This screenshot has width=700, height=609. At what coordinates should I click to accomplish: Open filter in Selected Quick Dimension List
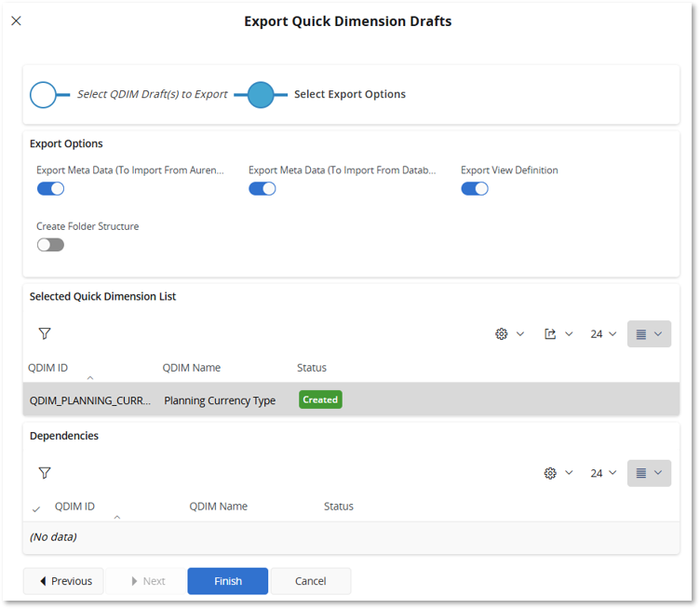point(45,333)
